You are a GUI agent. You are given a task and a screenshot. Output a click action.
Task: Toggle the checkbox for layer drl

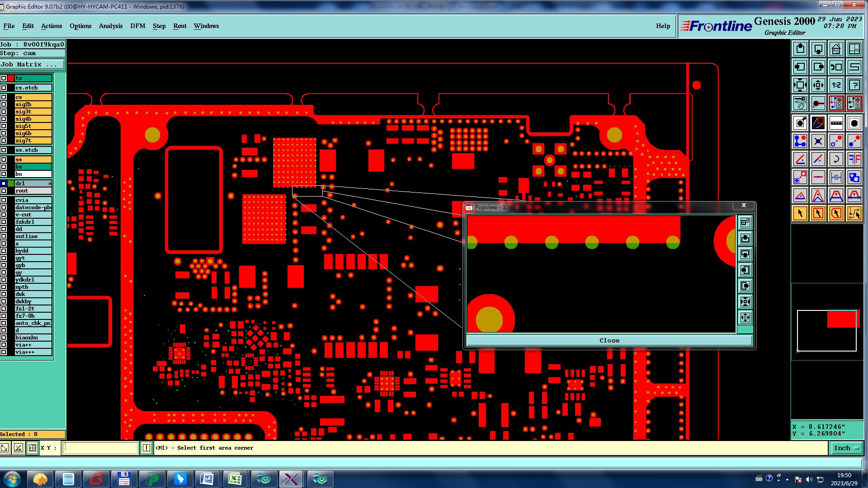point(4,183)
